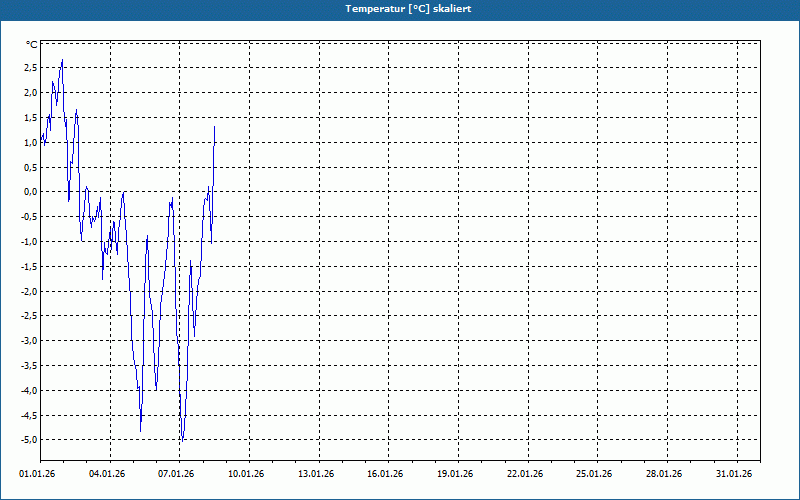Click the -1,0 y-axis label
This screenshot has height=500, width=800.
click(29, 242)
